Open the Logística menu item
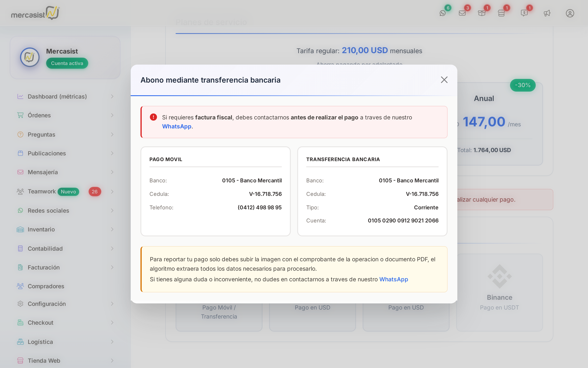588x368 pixels. [65, 342]
